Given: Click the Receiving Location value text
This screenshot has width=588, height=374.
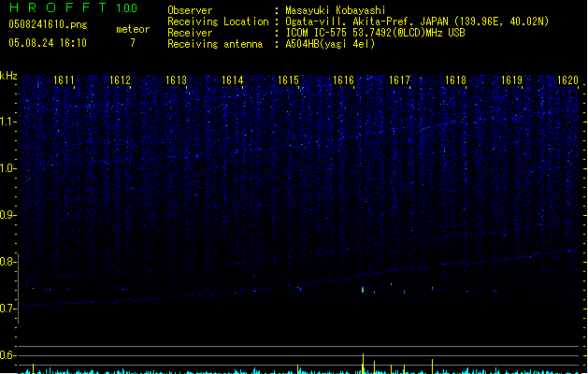Looking at the screenshot, I should tap(417, 22).
